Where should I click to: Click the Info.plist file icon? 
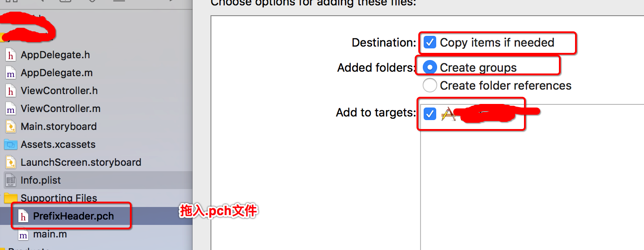point(10,181)
